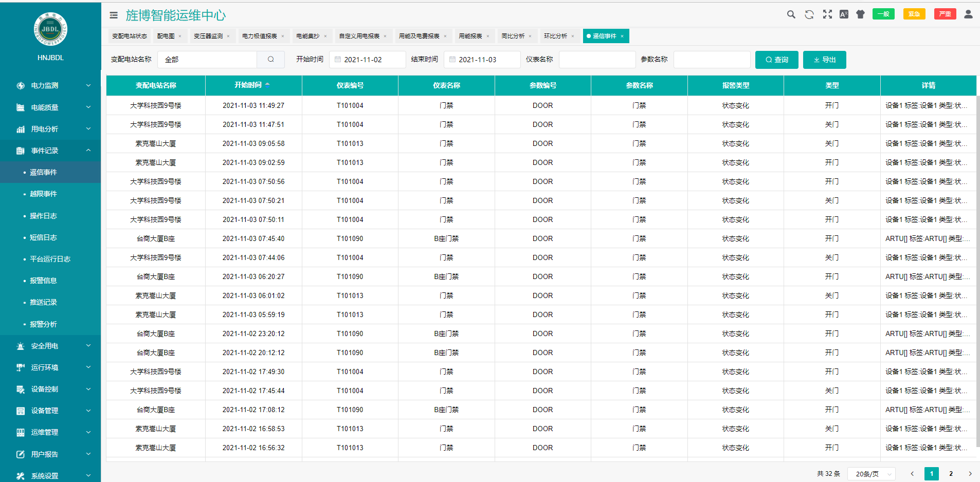
Task: Click the 查询 button
Action: click(x=776, y=60)
